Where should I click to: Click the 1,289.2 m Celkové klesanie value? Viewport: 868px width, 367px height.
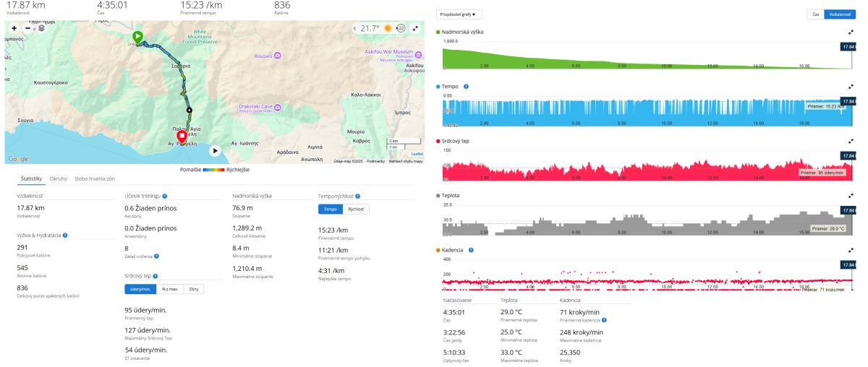click(x=247, y=228)
